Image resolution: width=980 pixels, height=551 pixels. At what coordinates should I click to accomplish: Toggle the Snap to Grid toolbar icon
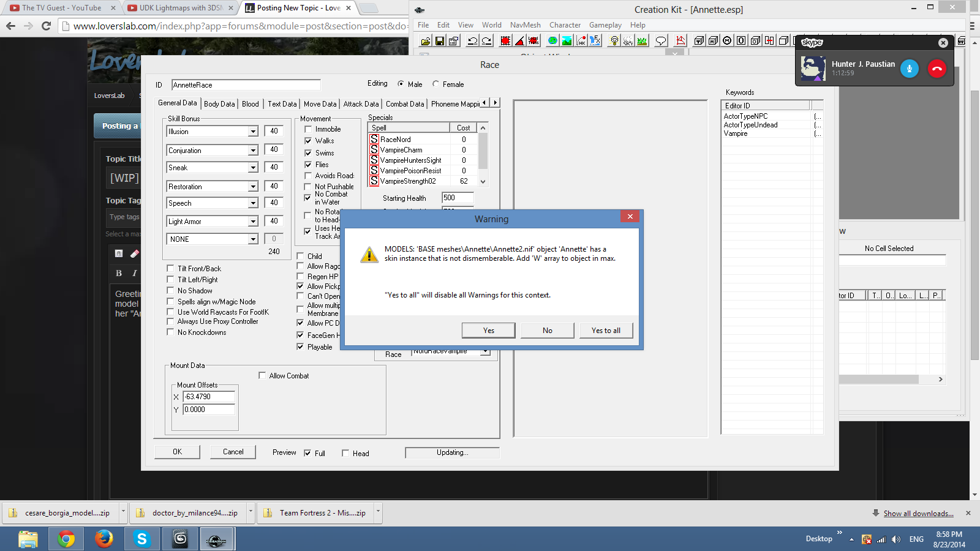coord(505,41)
